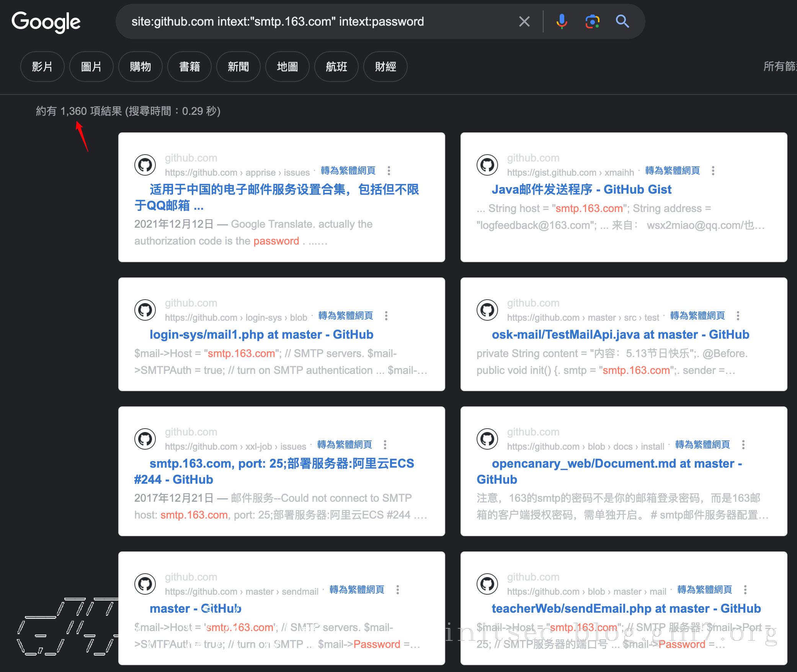Click the magnifying glass to search
Viewport: 797px width, 672px height.
pos(622,21)
